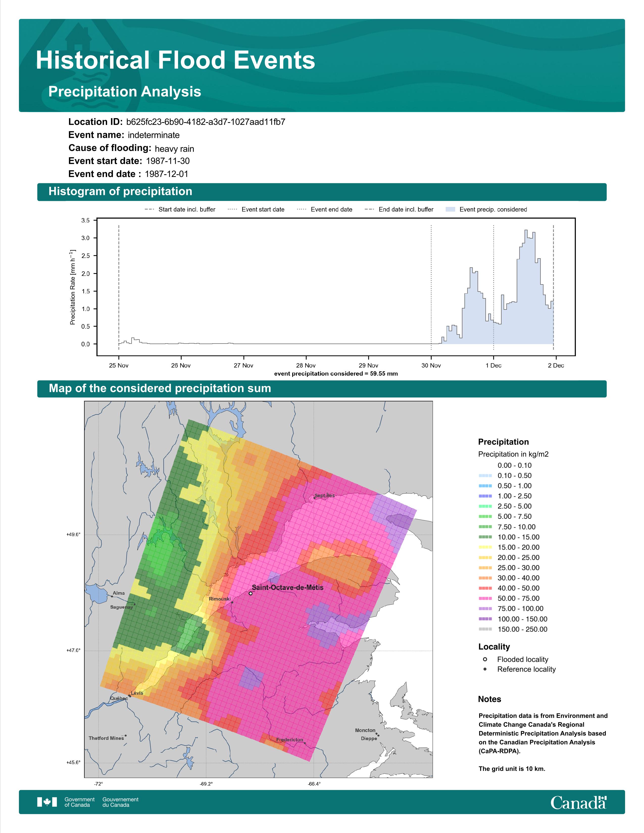This screenshot has height=833, width=644.
Task: Click the Saint-Octave-de-Métis flooded locality marker
Action: (251, 593)
